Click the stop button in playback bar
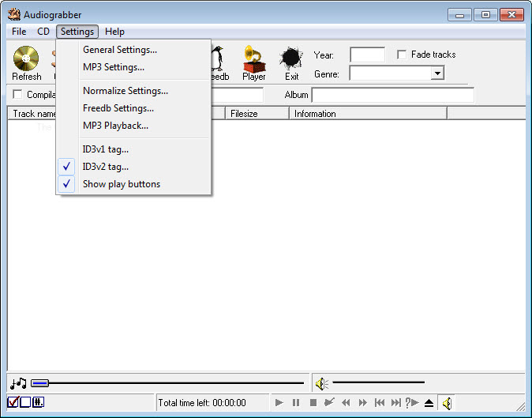 (313, 403)
